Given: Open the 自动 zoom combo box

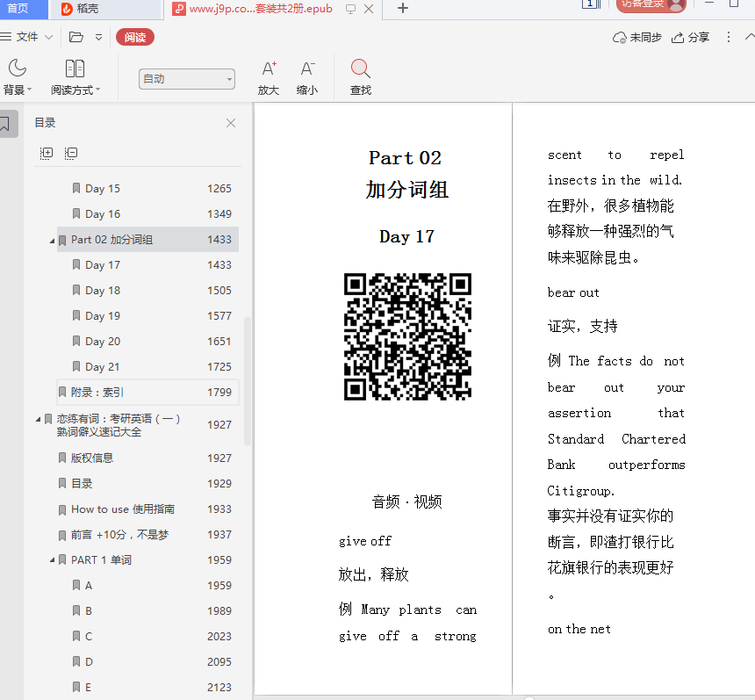Looking at the screenshot, I should point(186,79).
